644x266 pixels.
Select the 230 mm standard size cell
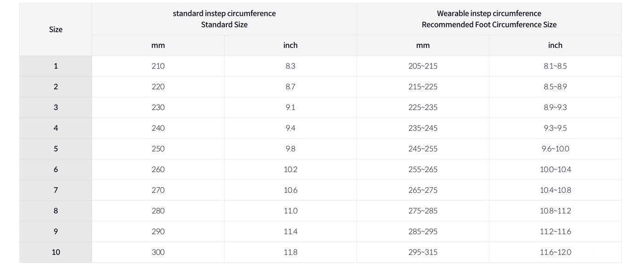pos(158,107)
